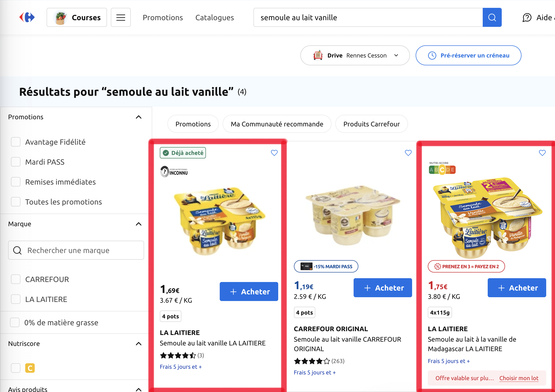Select the Produits Carrefour filter tab
This screenshot has height=392, width=555.
[x=371, y=124]
